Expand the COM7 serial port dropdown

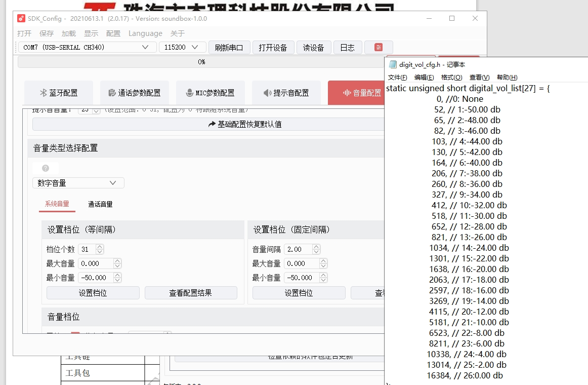[x=88, y=47]
